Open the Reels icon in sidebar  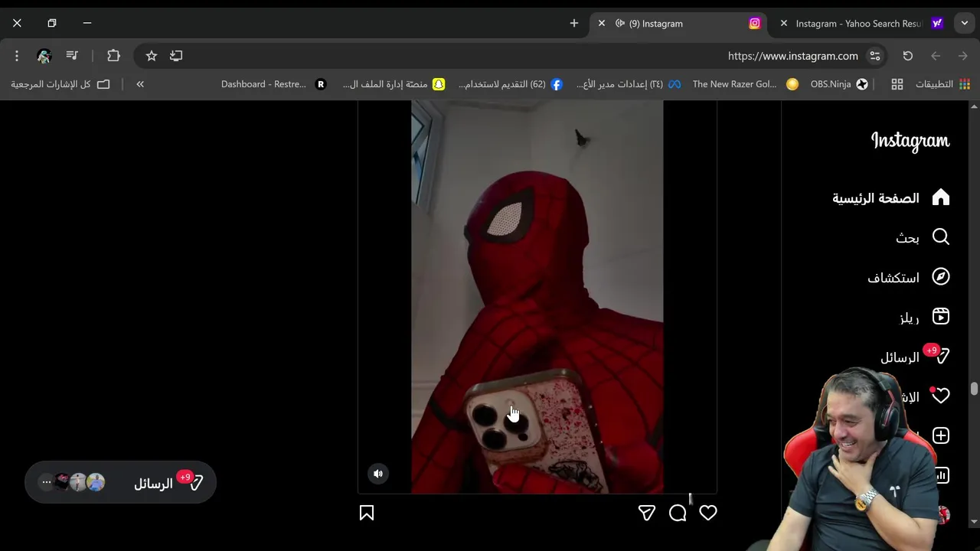click(x=941, y=317)
